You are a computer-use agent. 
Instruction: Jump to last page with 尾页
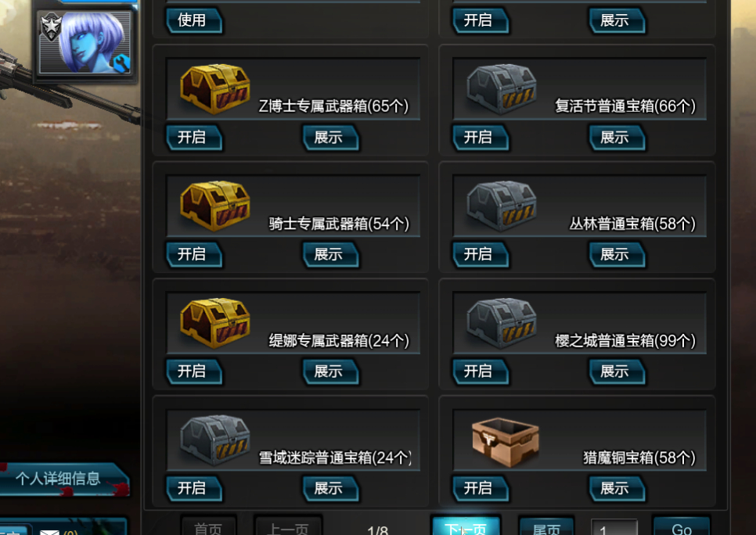tap(546, 527)
